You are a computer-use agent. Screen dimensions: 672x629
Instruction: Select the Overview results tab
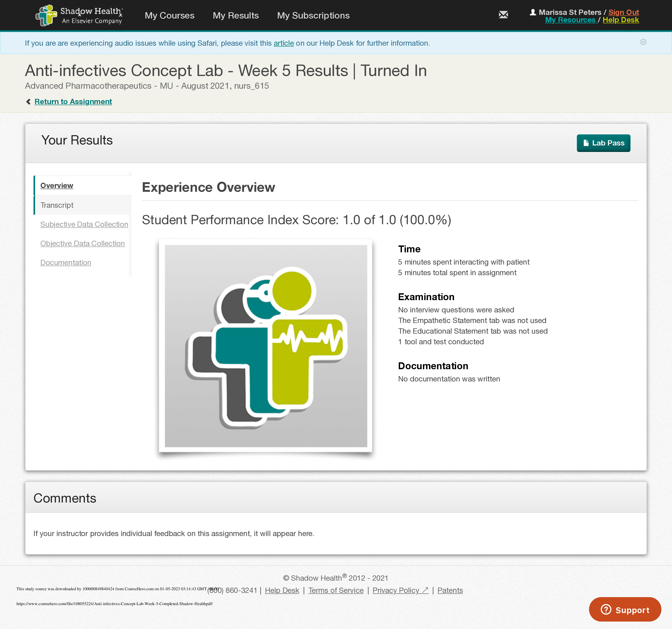tap(57, 185)
